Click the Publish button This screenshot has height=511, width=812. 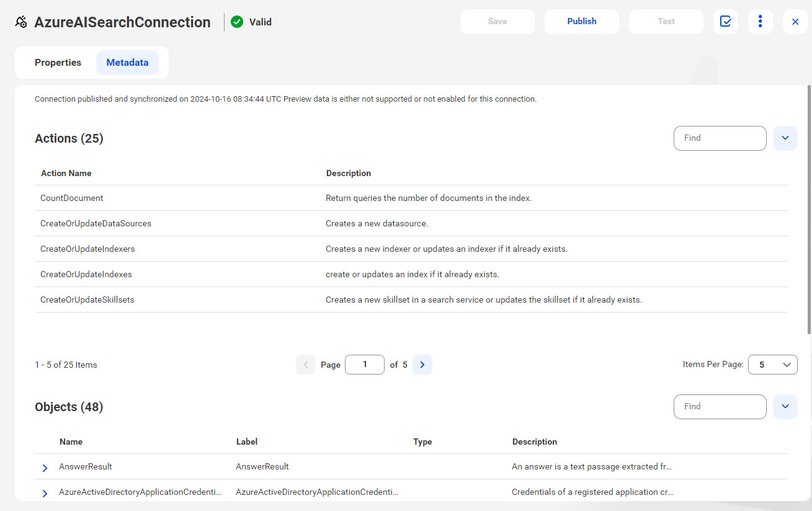[x=582, y=22]
